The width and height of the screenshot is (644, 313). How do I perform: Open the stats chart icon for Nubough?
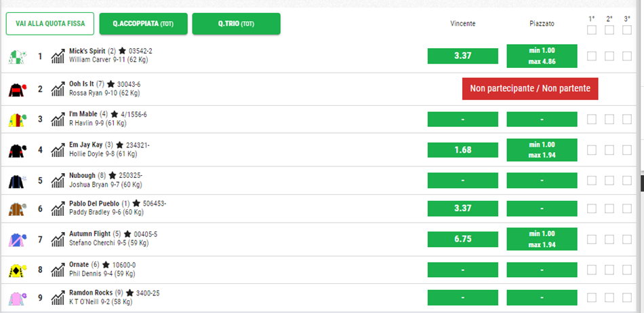tap(58, 180)
